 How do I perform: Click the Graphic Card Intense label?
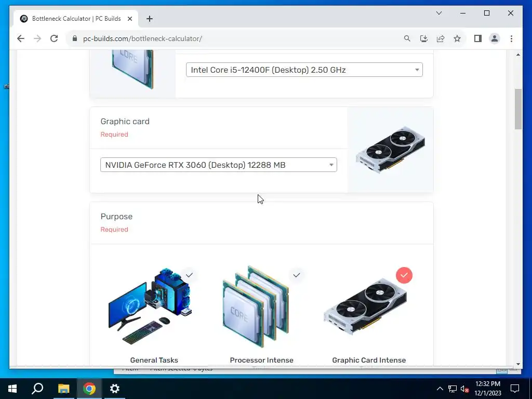pos(369,361)
